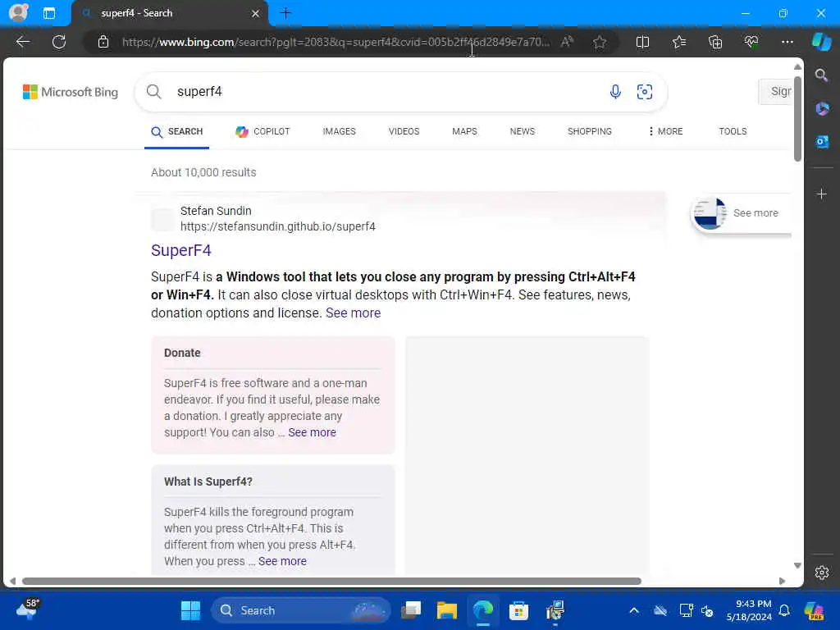Open sidebar settings gear
This screenshot has width=840, height=630.
[822, 573]
